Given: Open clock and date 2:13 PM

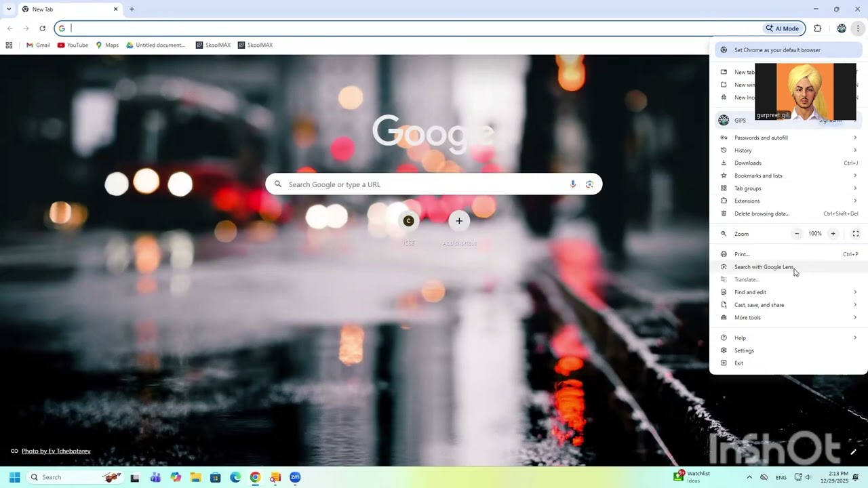Looking at the screenshot, I should pyautogui.click(x=834, y=477).
